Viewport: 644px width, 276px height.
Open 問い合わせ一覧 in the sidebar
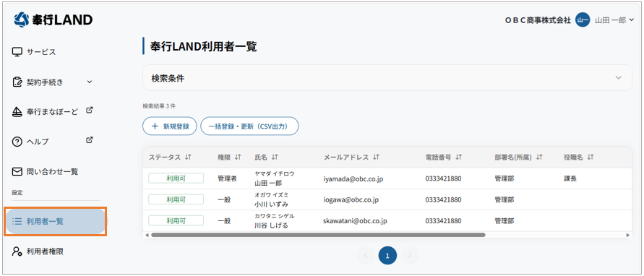[x=52, y=172]
